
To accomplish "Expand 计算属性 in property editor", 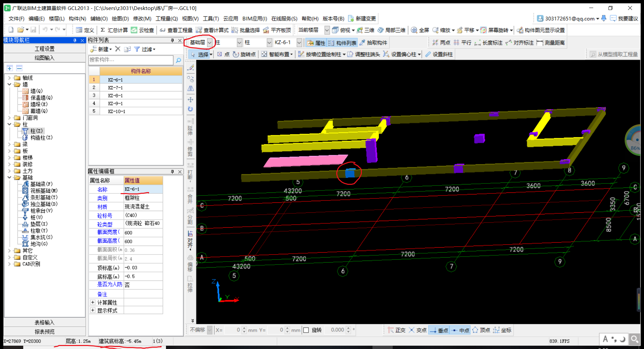I will pos(93,302).
